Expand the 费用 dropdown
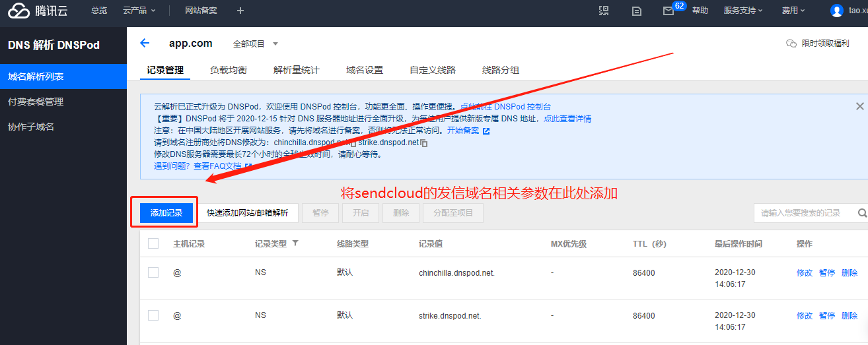 tap(793, 11)
